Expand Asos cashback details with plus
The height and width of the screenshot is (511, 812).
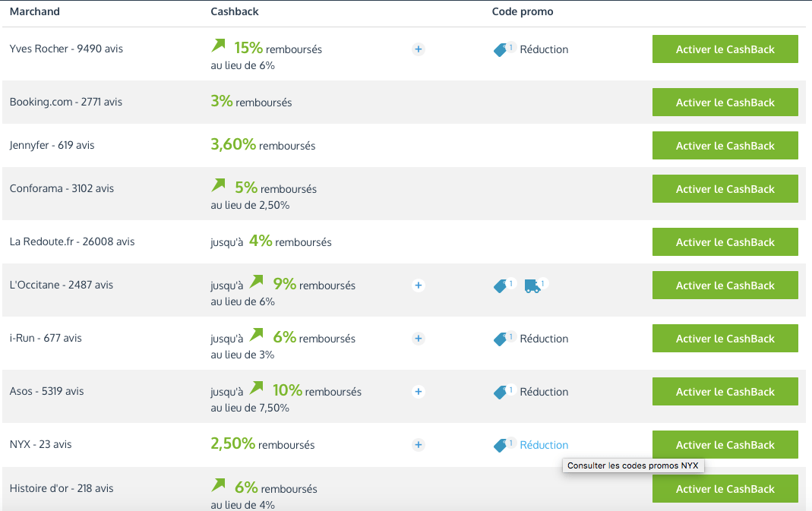tap(418, 392)
